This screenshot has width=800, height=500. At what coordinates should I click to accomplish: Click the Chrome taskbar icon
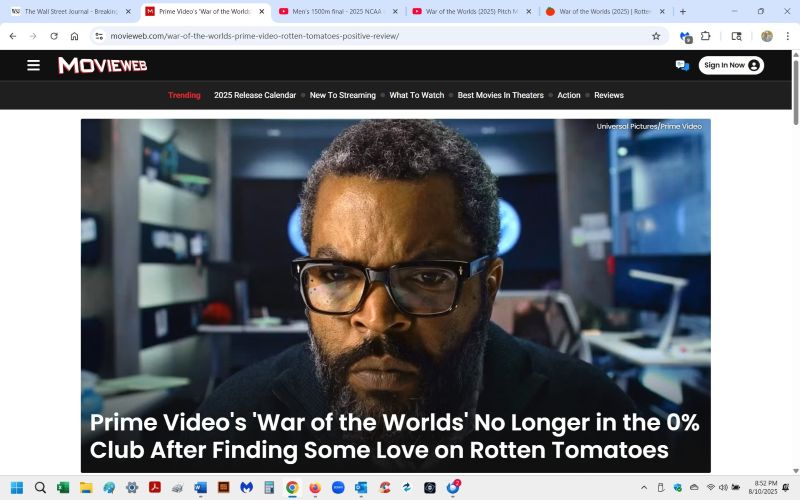292,488
